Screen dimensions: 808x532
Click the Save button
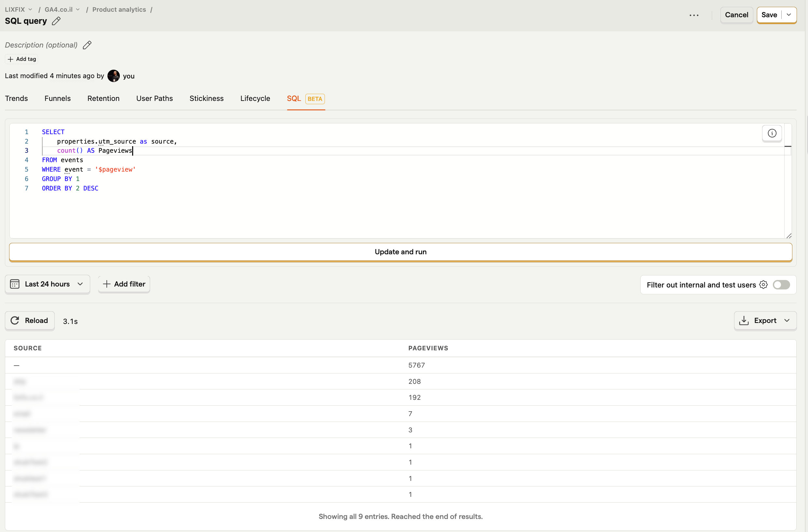click(x=769, y=15)
